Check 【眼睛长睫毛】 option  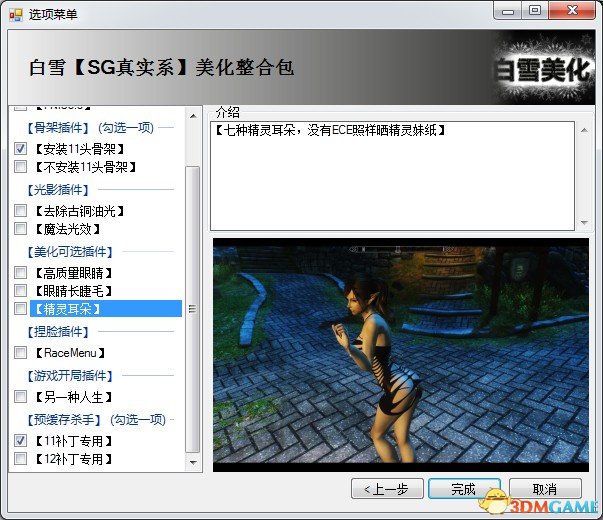click(x=20, y=291)
